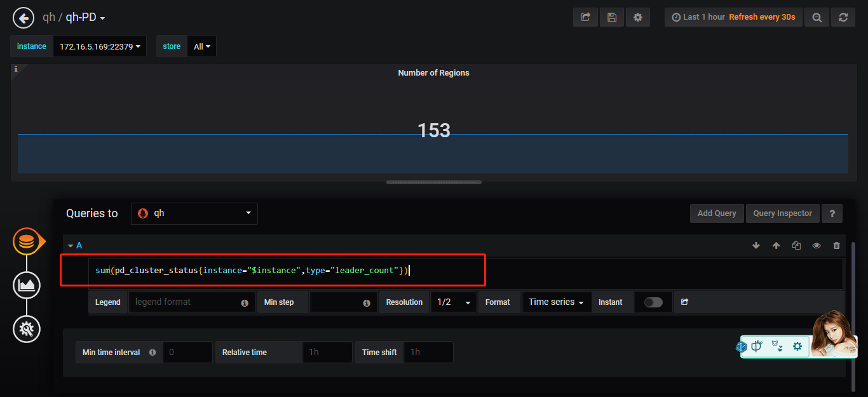
Task: Duplicate query A icon
Action: point(796,246)
